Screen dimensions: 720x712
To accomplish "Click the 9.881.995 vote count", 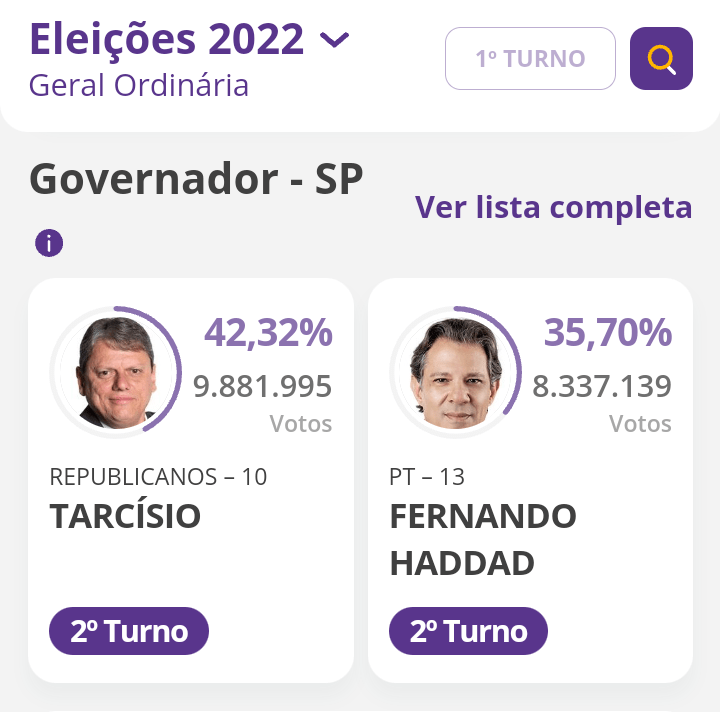I will [x=262, y=385].
